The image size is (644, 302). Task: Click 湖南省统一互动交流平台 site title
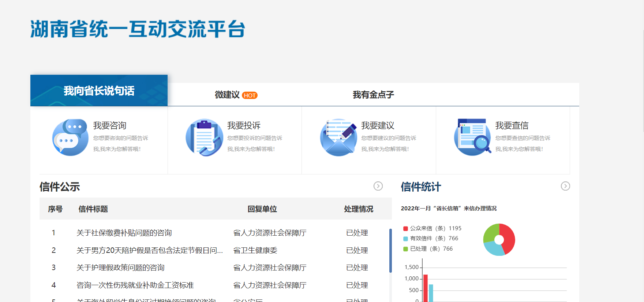coord(138,29)
